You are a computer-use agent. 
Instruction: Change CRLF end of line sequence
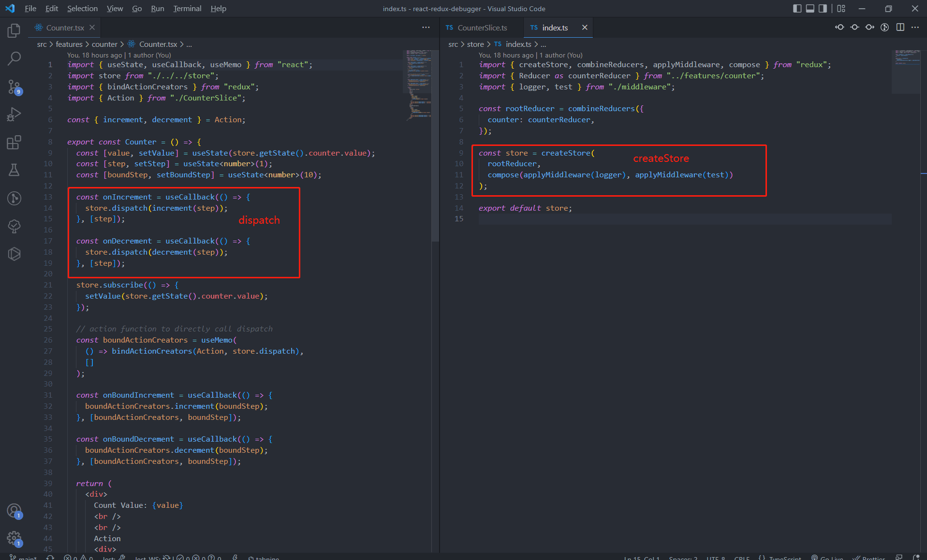pos(741,557)
